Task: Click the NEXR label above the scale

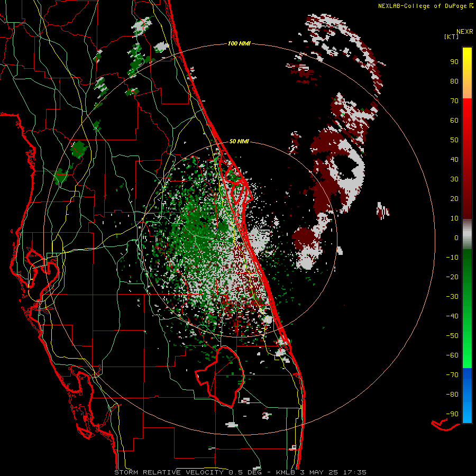Action: 465,32
